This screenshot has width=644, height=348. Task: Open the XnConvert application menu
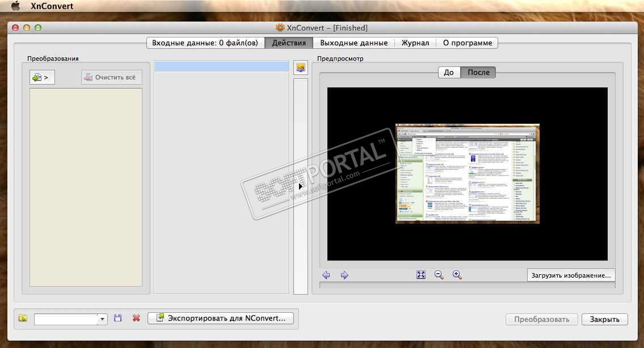coord(52,6)
